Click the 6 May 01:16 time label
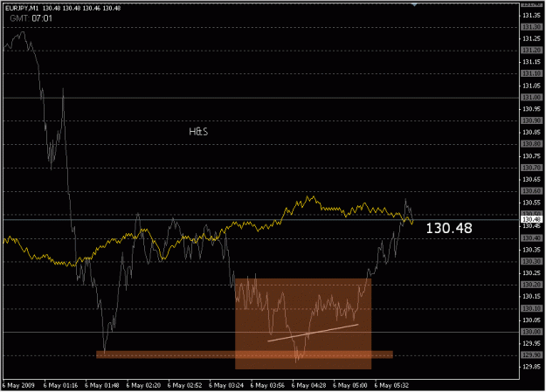 tap(60, 385)
